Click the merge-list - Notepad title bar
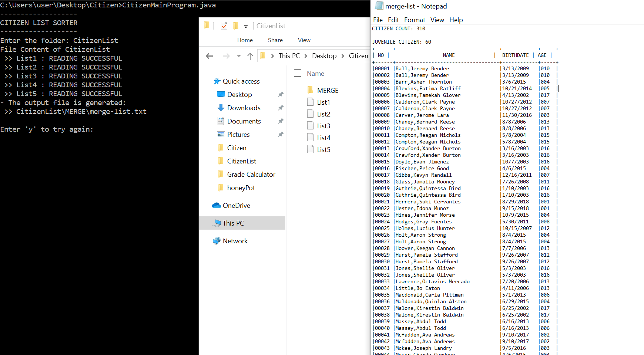Viewport: 644px width, 355px height. click(507, 6)
